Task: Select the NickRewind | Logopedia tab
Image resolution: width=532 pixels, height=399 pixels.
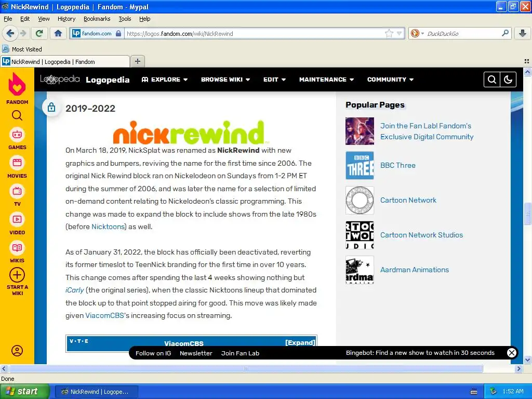Action: click(x=65, y=61)
